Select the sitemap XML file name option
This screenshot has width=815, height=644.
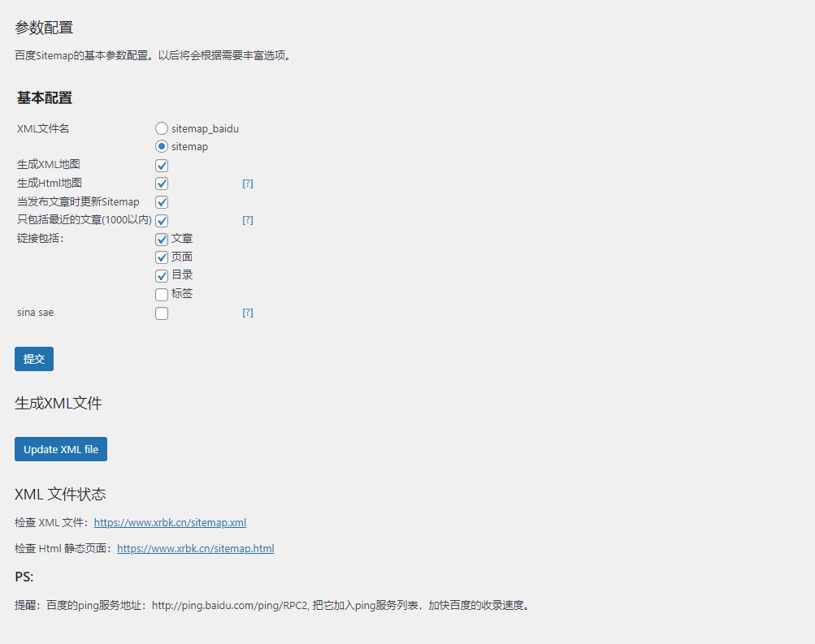tap(161, 146)
